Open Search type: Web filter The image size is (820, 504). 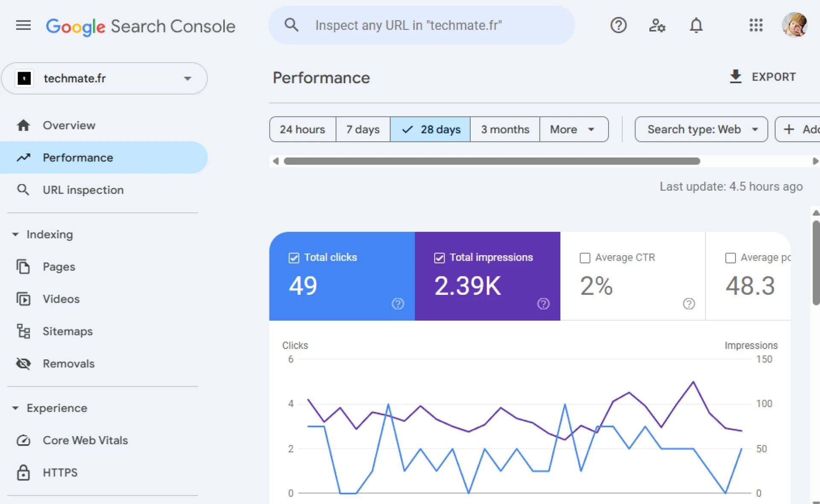tap(701, 129)
